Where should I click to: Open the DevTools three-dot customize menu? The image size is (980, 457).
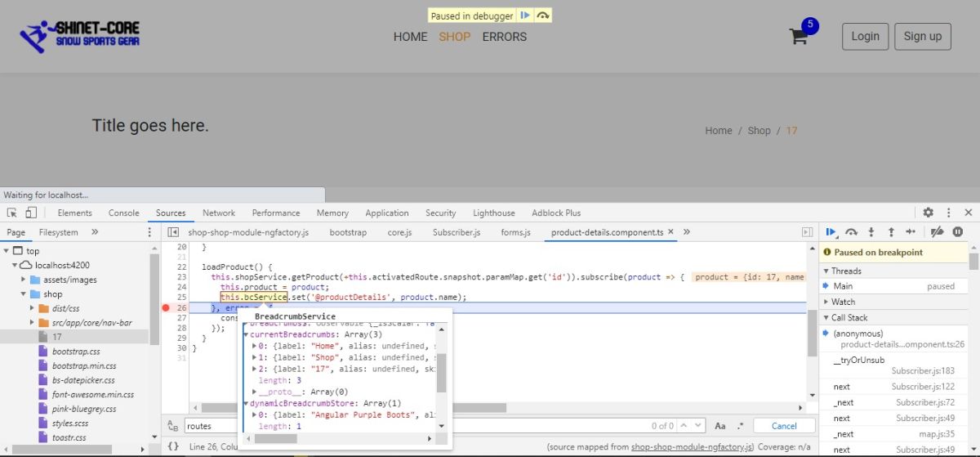coord(949,213)
